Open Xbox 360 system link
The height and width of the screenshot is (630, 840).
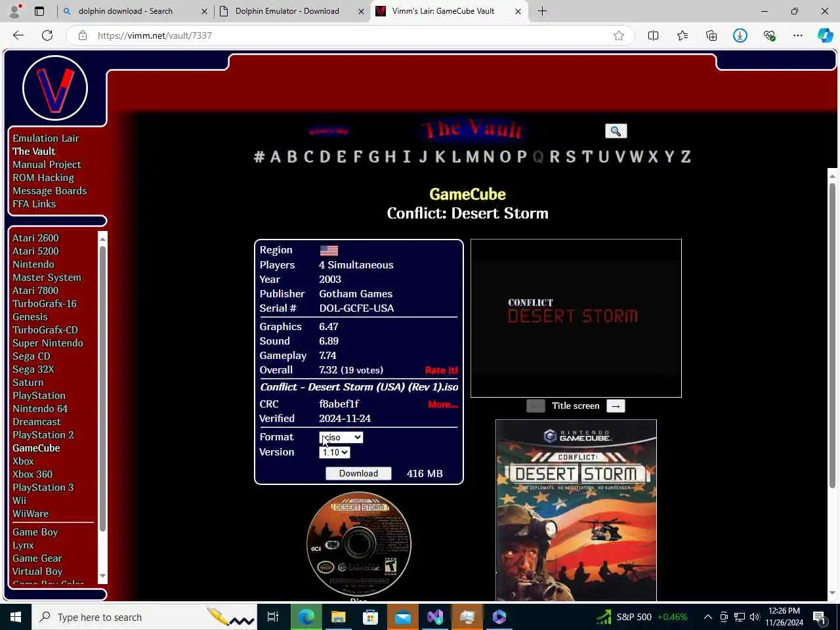(x=32, y=474)
